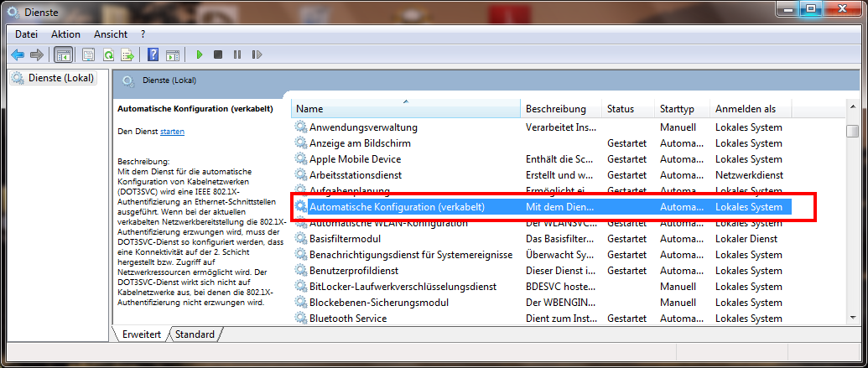Click the gray Forward arrow toolbar icon
This screenshot has height=368, width=868.
coord(37,54)
